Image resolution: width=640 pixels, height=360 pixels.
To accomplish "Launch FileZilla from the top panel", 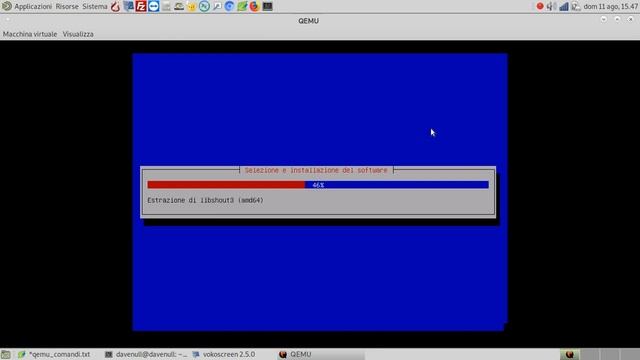I will point(141,6).
